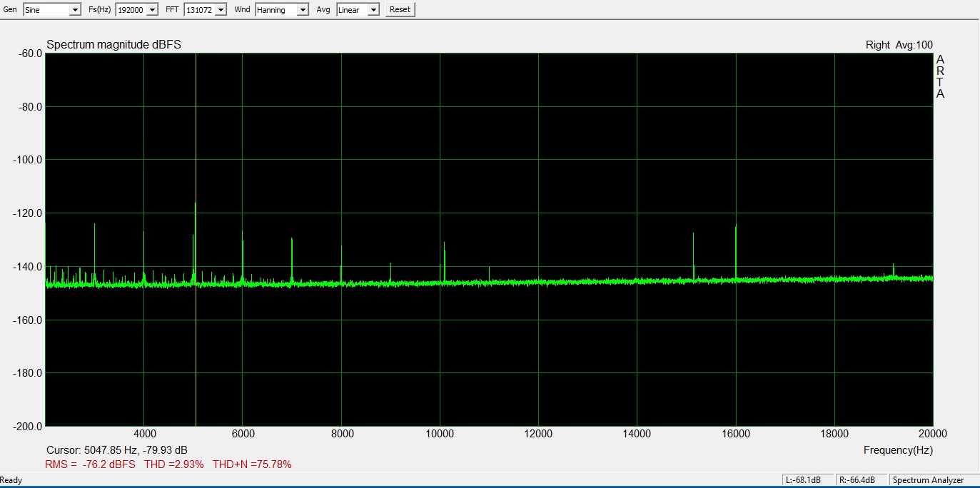Click the THD+N =75.78% value

tap(252, 464)
